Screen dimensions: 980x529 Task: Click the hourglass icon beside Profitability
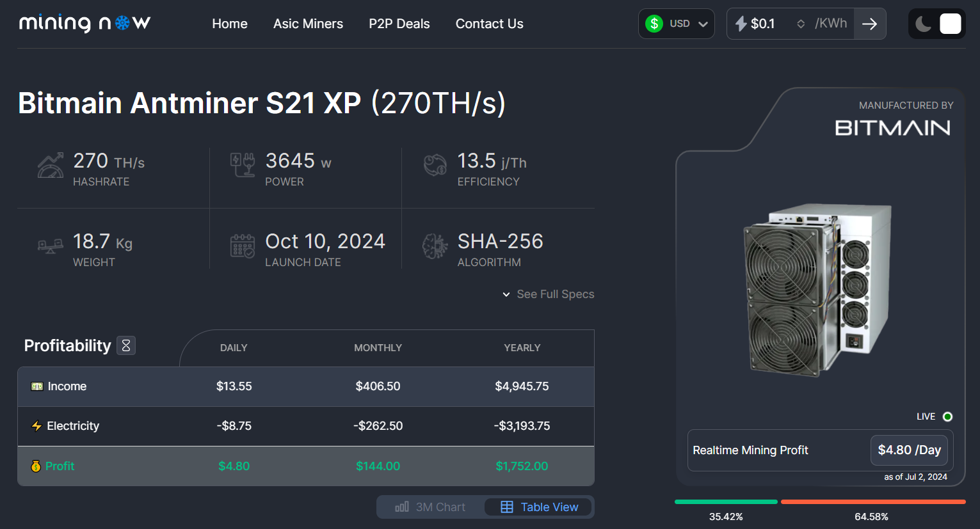[x=126, y=345]
